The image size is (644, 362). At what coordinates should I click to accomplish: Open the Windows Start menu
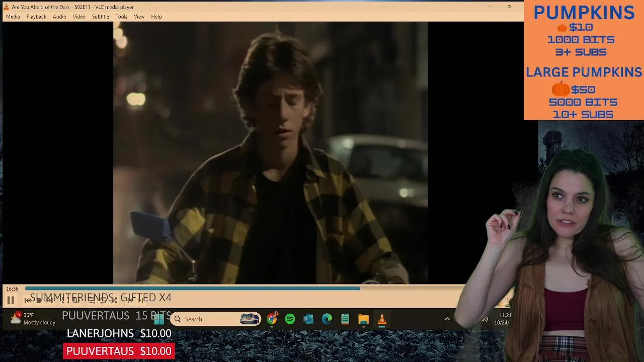click(158, 319)
